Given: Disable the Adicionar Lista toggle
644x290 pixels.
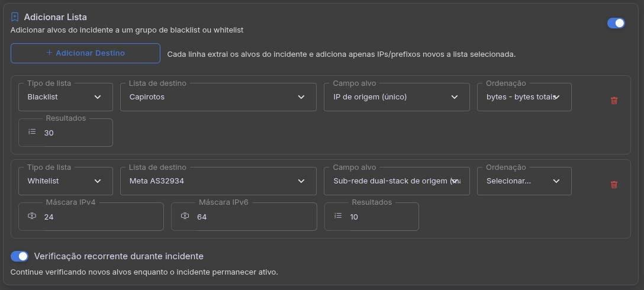Looking at the screenshot, I should pyautogui.click(x=616, y=23).
